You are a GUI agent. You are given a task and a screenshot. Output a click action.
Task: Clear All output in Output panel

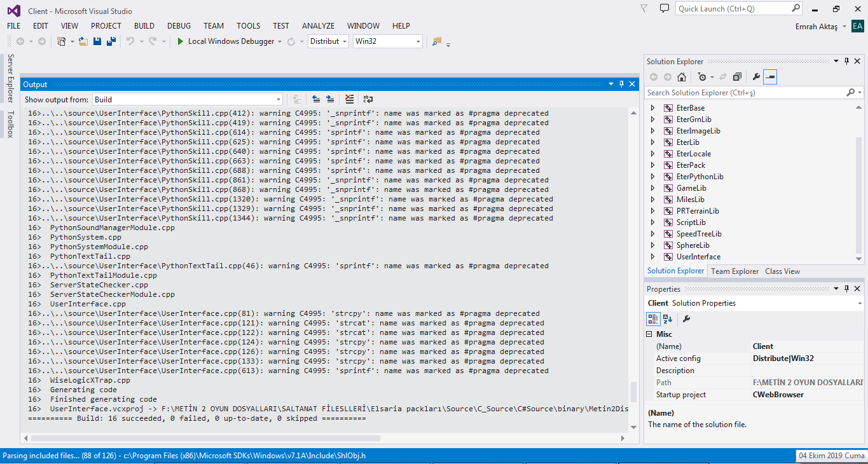point(349,99)
